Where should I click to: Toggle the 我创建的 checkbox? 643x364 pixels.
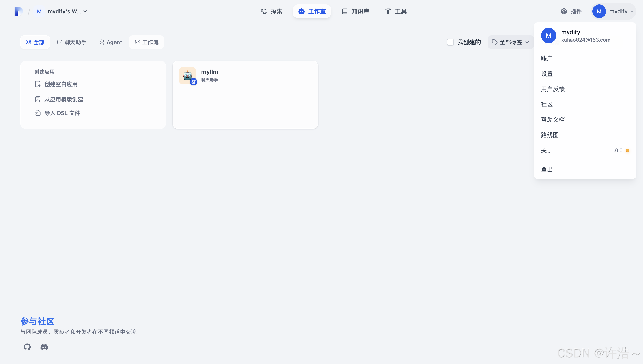click(450, 42)
